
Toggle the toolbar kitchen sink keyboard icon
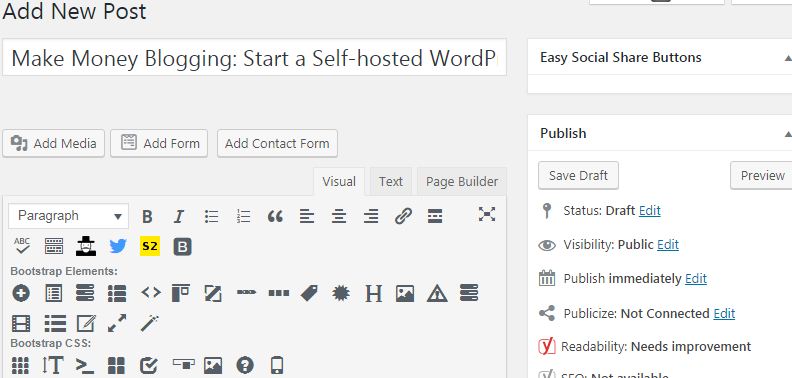pos(54,247)
